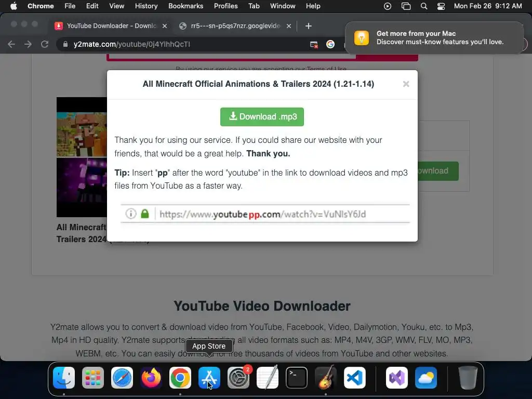Go back in browser history

11,44
